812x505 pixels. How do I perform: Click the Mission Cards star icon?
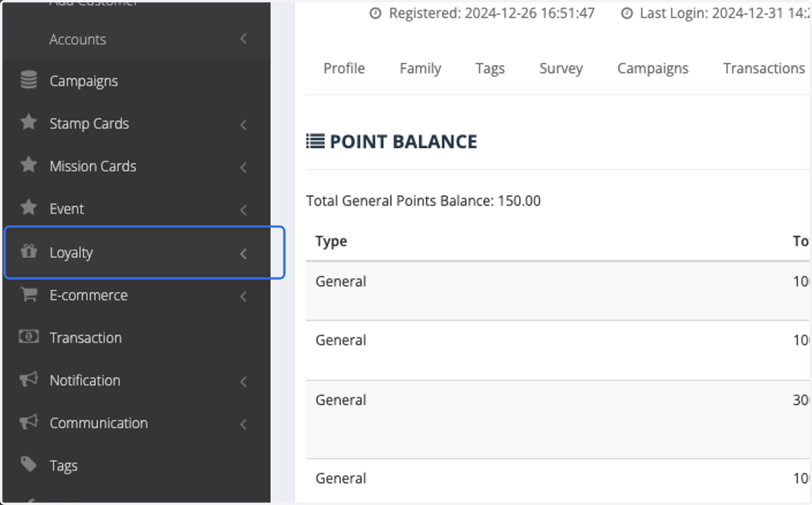pos(28,165)
